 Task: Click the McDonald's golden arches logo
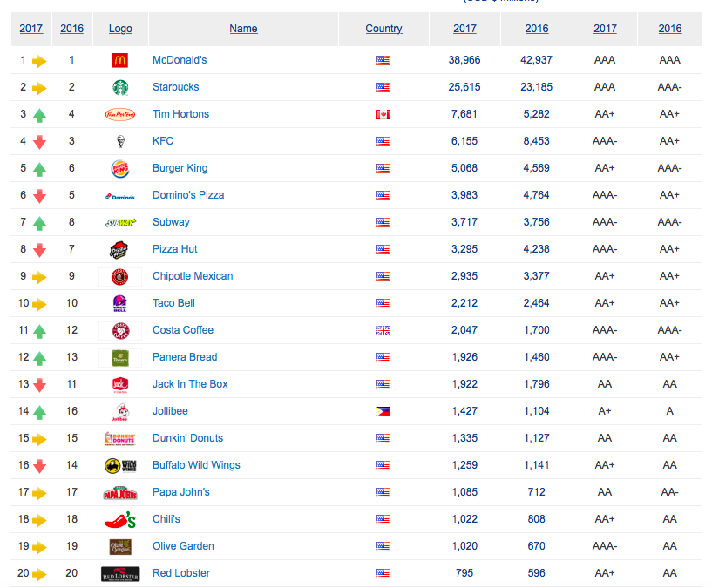point(120,60)
